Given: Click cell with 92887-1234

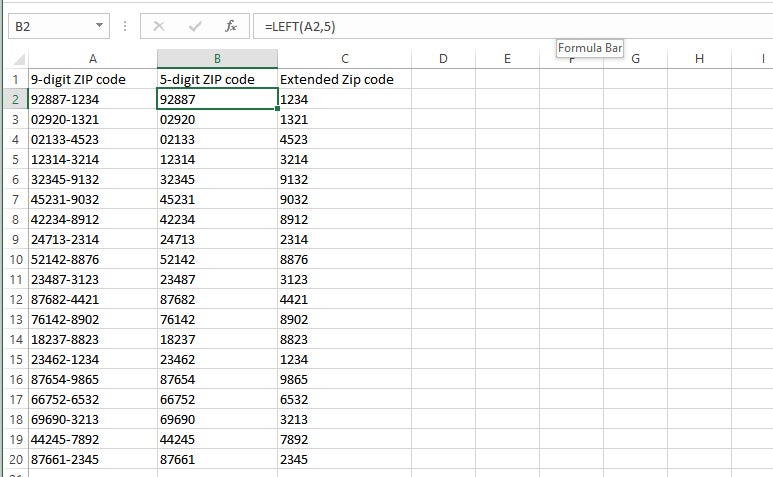Looking at the screenshot, I should click(x=93, y=100).
